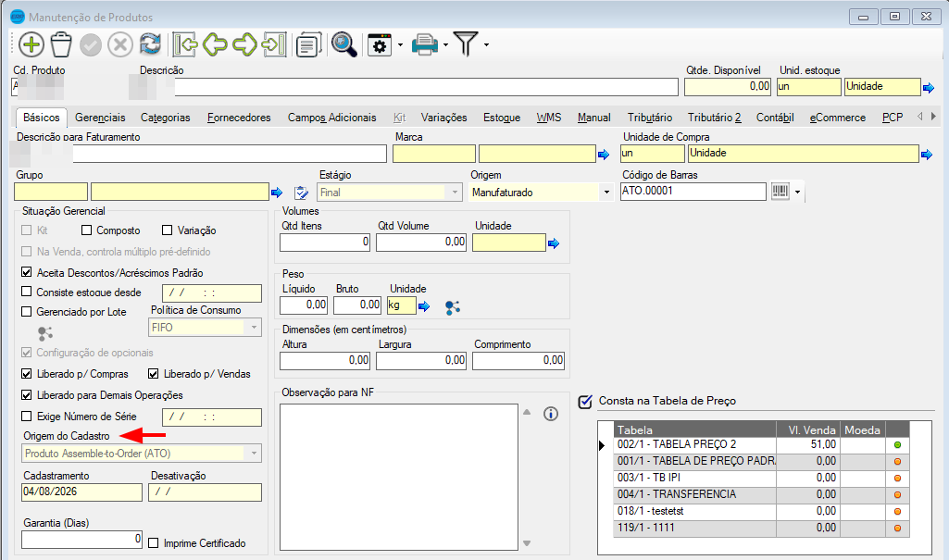Toggle the Variação checkbox

pyautogui.click(x=167, y=230)
